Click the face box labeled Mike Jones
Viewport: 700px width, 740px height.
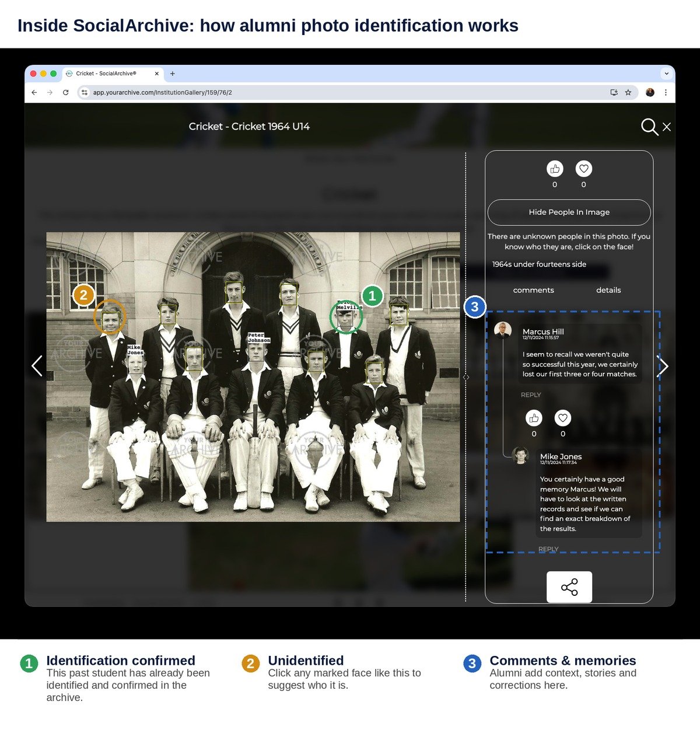click(135, 364)
